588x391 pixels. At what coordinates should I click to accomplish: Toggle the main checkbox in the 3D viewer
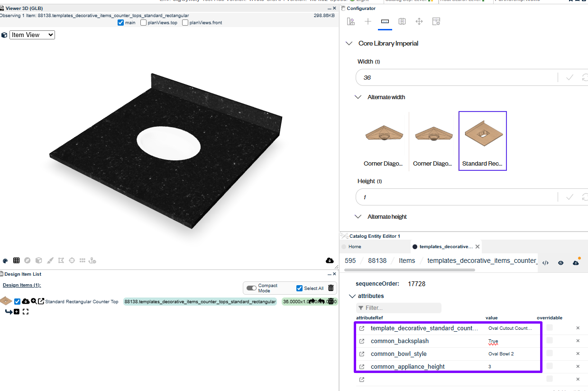point(120,23)
